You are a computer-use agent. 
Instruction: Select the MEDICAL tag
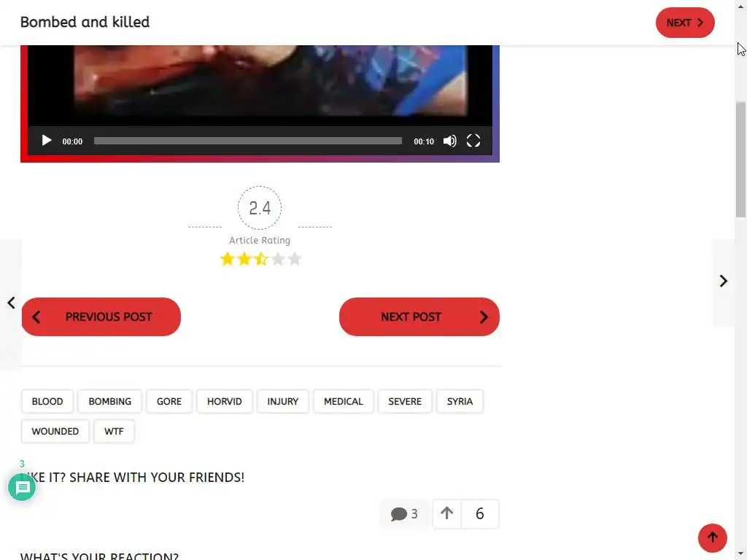[344, 402]
